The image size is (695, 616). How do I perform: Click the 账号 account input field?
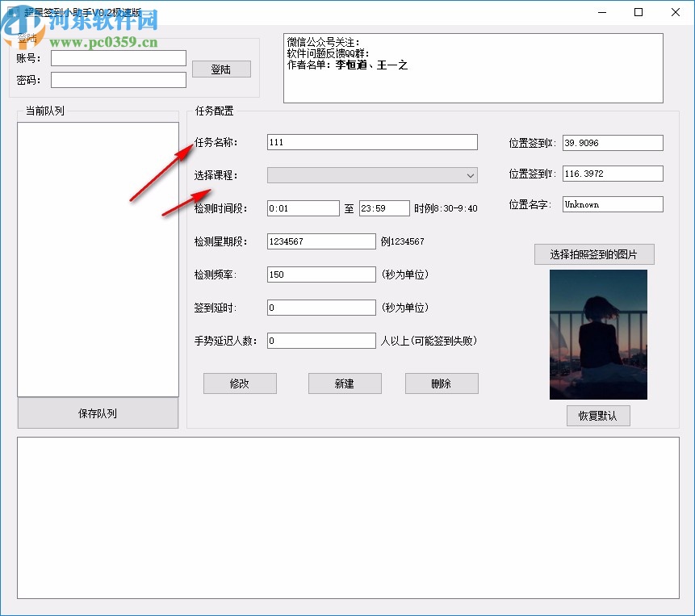click(118, 57)
